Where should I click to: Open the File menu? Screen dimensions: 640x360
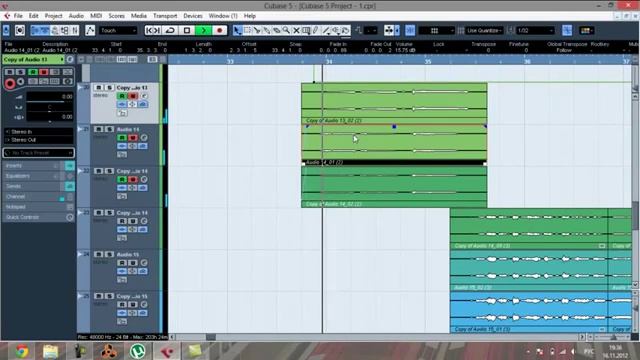(18, 16)
